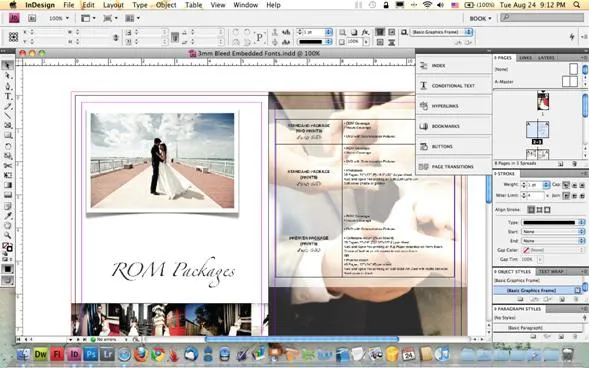Screen dimensions: 589x368
Task: Select the Scissors tool
Action: [x=7, y=165]
